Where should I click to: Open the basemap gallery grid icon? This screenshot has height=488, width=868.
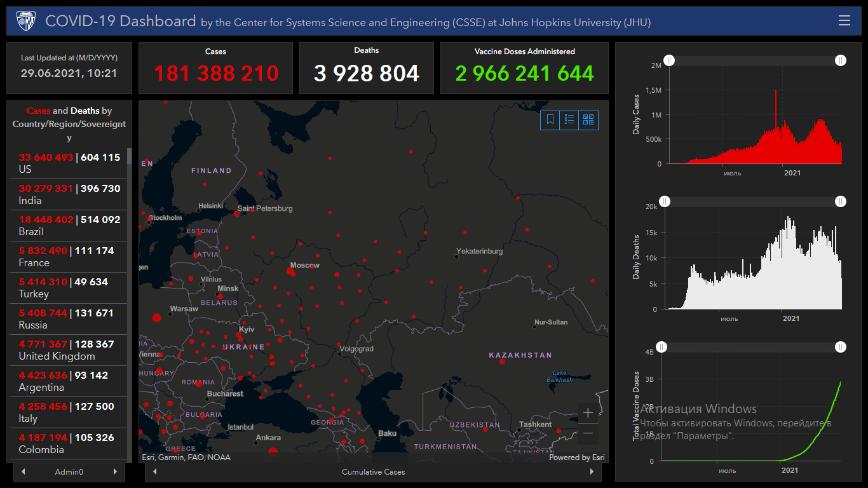(x=588, y=119)
